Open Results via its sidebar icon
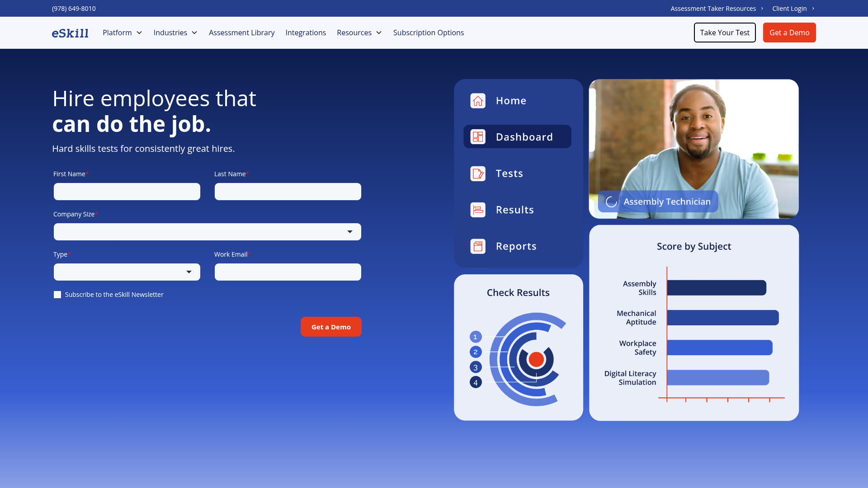 click(x=477, y=210)
